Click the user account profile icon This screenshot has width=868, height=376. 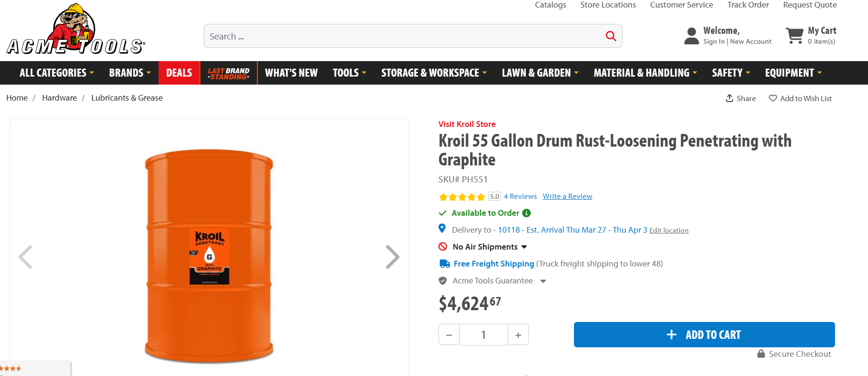click(691, 36)
